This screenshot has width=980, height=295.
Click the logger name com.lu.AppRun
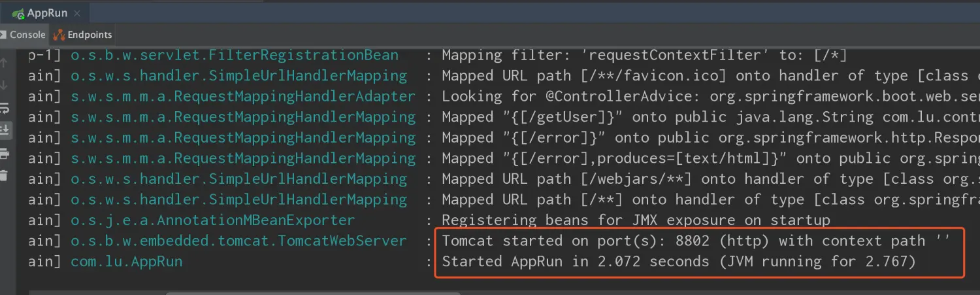point(126,262)
